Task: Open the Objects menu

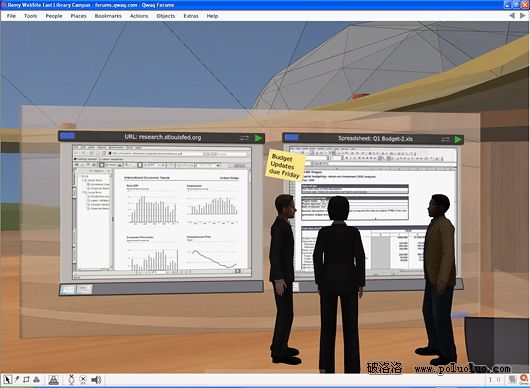Action: coord(166,16)
